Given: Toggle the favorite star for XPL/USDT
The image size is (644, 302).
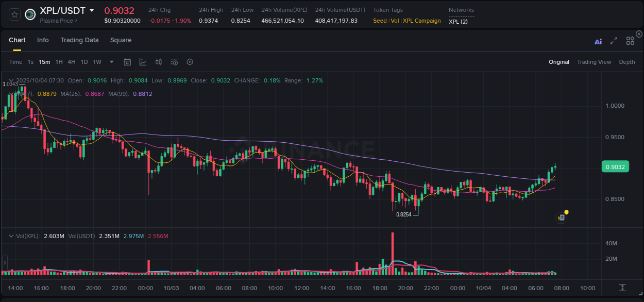Looking at the screenshot, I should pos(14,14).
